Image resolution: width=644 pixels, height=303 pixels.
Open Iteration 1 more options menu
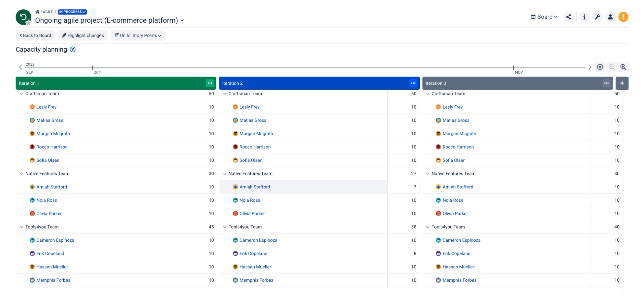[x=210, y=83]
